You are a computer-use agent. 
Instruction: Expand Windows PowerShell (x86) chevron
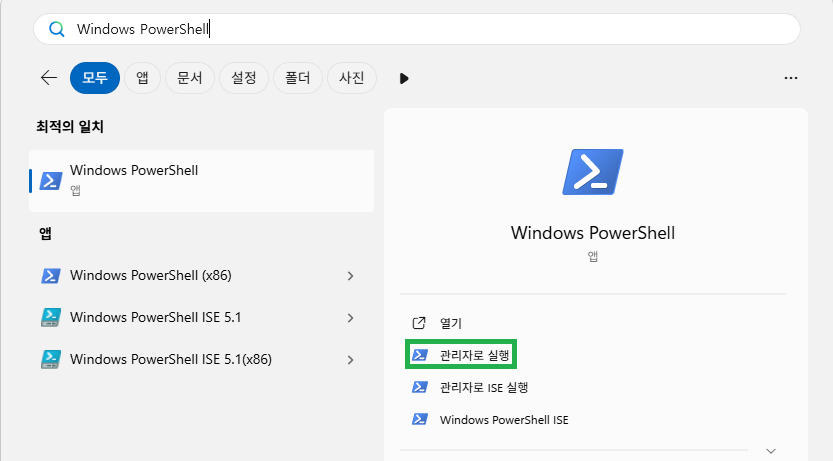[350, 276]
